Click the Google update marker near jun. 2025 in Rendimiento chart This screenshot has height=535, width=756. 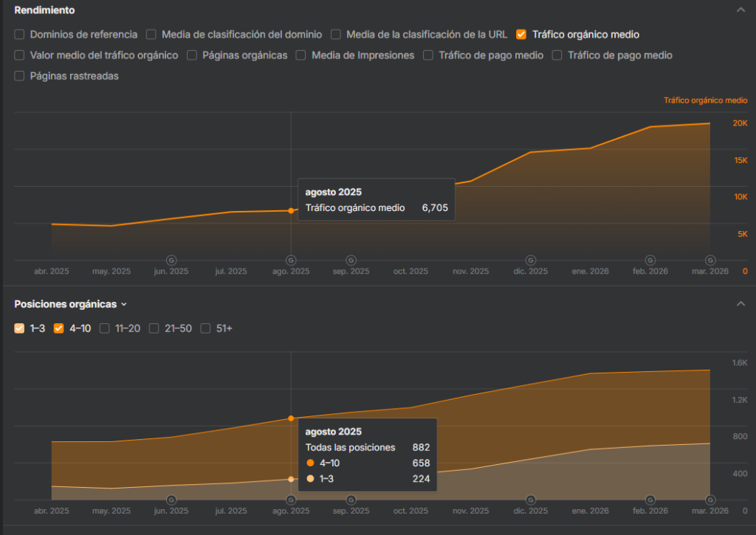coord(171,260)
